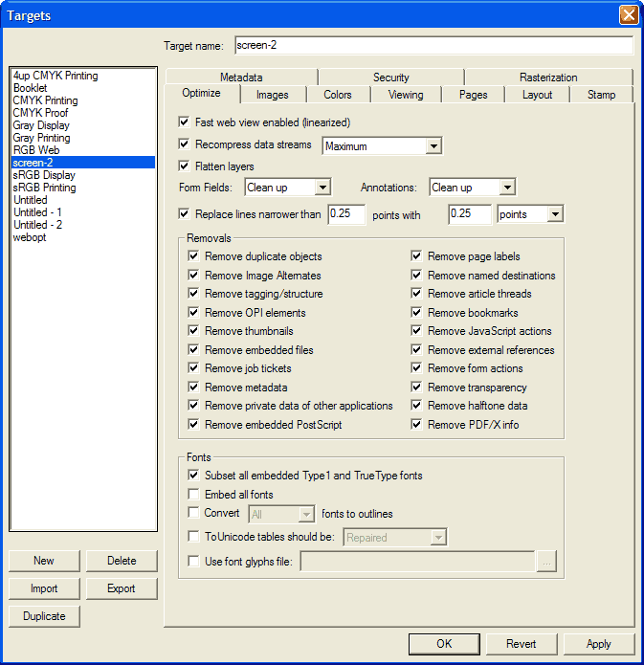644x665 pixels.
Task: Enable Embed all fonts checkbox
Action: click(194, 495)
